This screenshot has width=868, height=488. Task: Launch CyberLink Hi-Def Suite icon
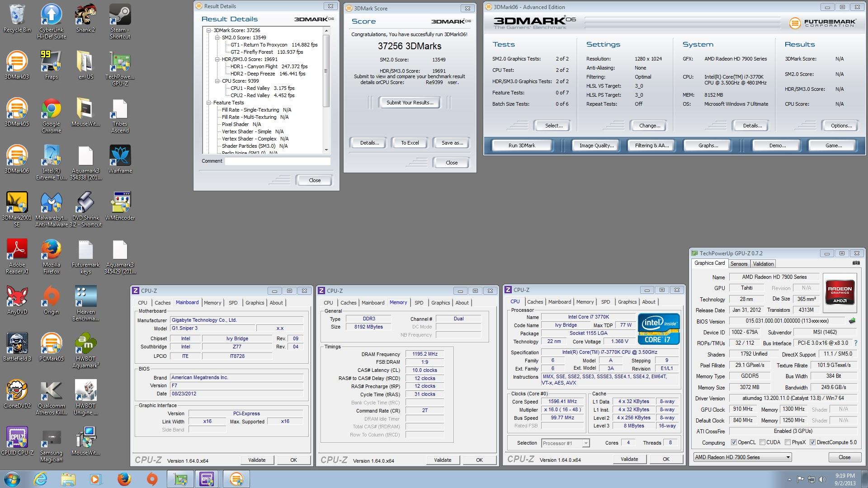[x=52, y=21]
